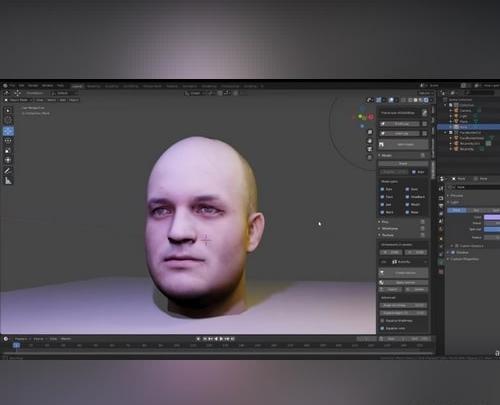Open texture UV layout dropdown
This screenshot has width=500, height=405.
point(409,262)
